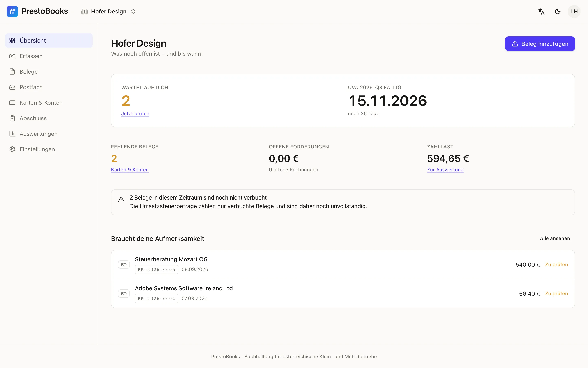Click the 594,65 € Zahllast amount
Viewport: 588px width, 368px height.
448,158
